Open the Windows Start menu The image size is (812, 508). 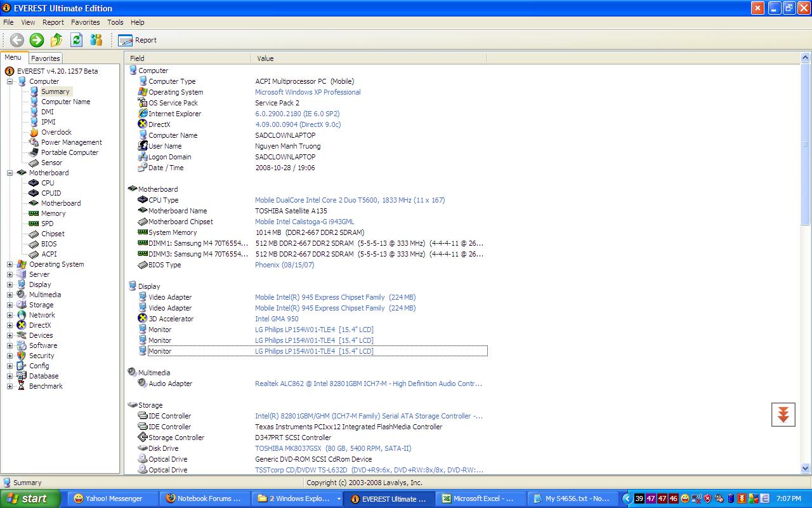[30, 498]
